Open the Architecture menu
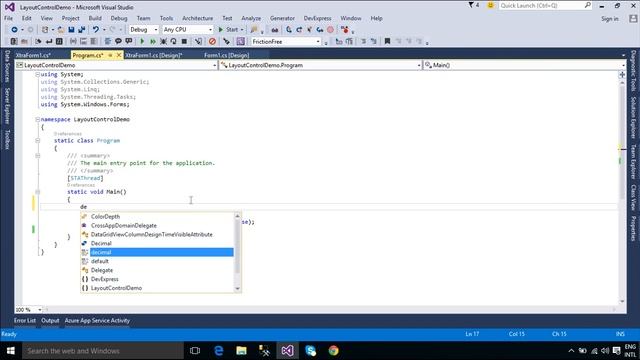Viewport: 640px width, 360px height. pos(198,18)
